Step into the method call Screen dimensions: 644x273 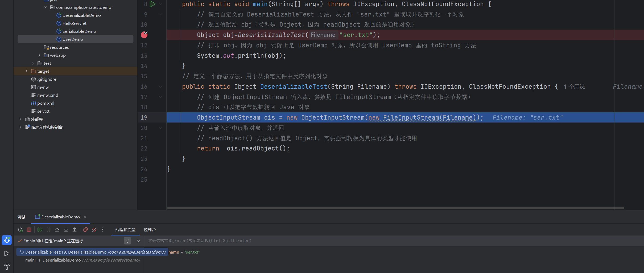pyautogui.click(x=66, y=230)
